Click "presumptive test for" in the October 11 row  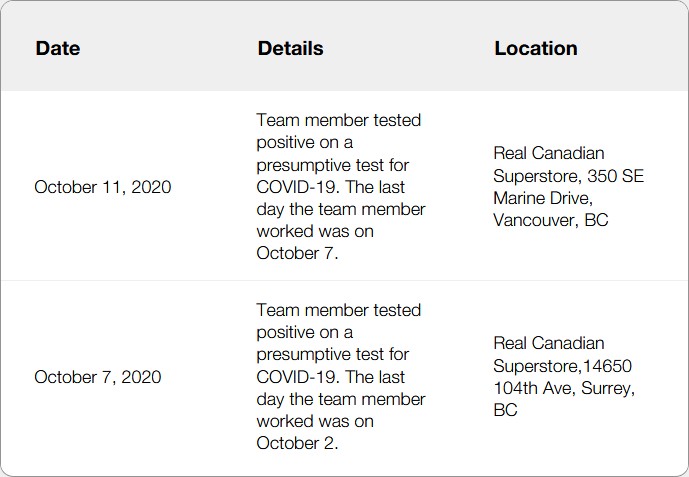click(332, 164)
